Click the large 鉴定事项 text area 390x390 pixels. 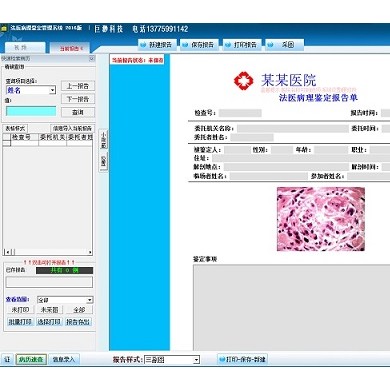pyautogui.click(x=291, y=307)
